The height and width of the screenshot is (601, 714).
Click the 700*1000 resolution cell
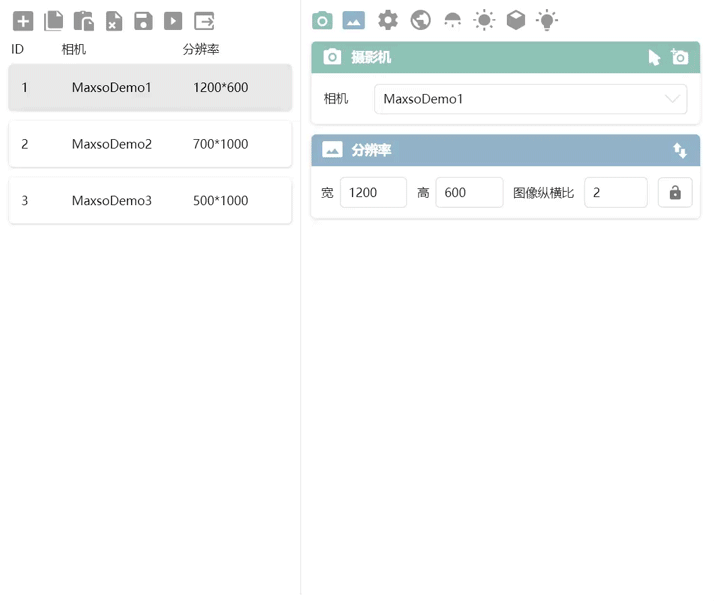pos(220,144)
